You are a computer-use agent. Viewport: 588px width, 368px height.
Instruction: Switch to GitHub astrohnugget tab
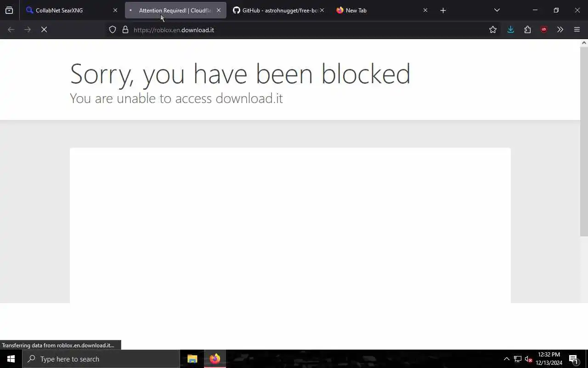point(278,10)
